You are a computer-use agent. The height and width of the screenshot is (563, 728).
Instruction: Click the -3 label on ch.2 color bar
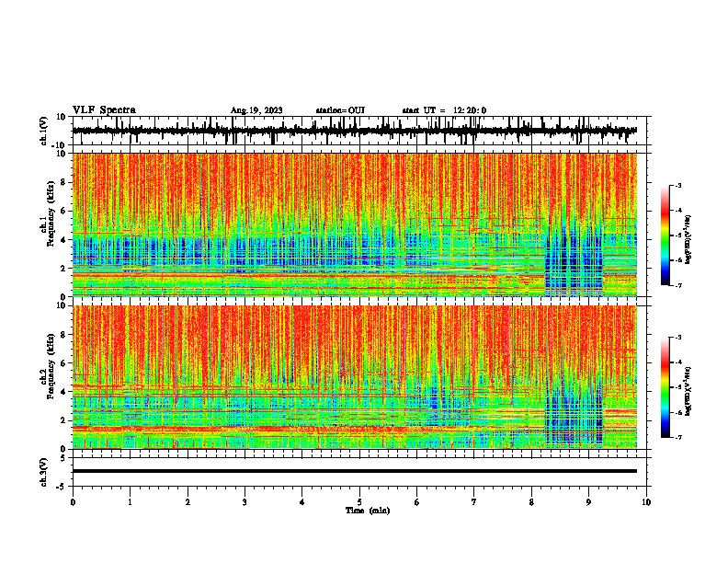pos(678,338)
